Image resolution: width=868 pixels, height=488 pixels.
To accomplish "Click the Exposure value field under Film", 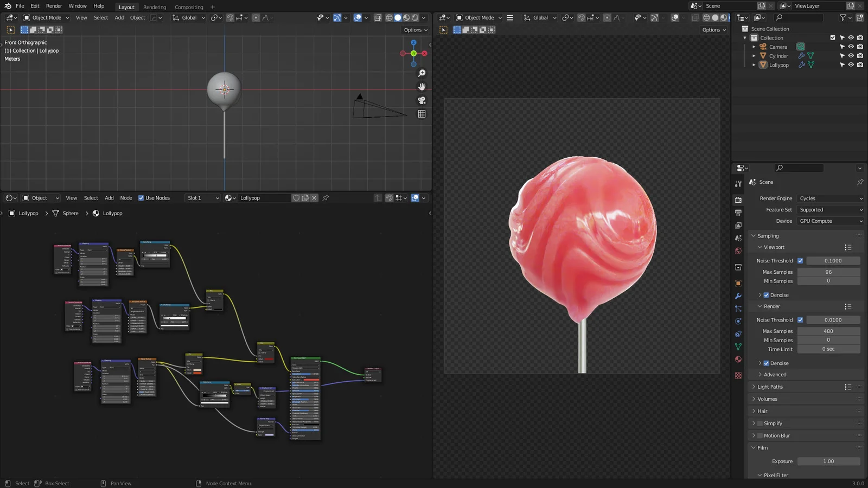I will pyautogui.click(x=829, y=461).
